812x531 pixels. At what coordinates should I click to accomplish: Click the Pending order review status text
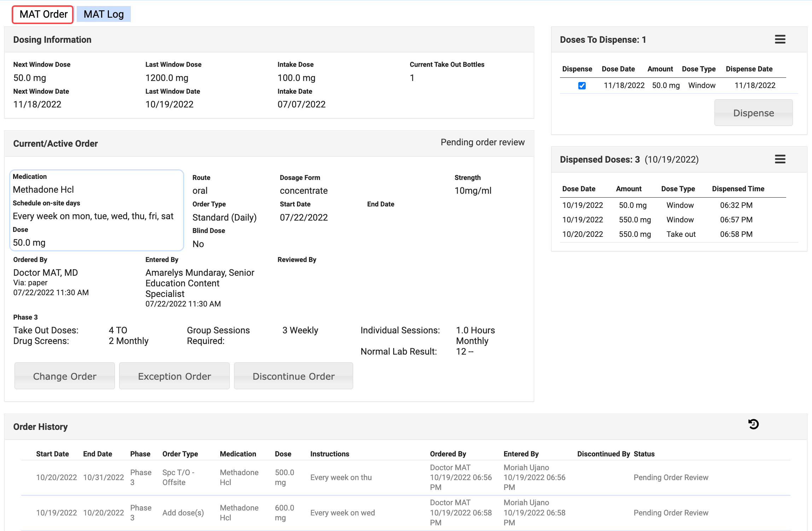tap(482, 142)
